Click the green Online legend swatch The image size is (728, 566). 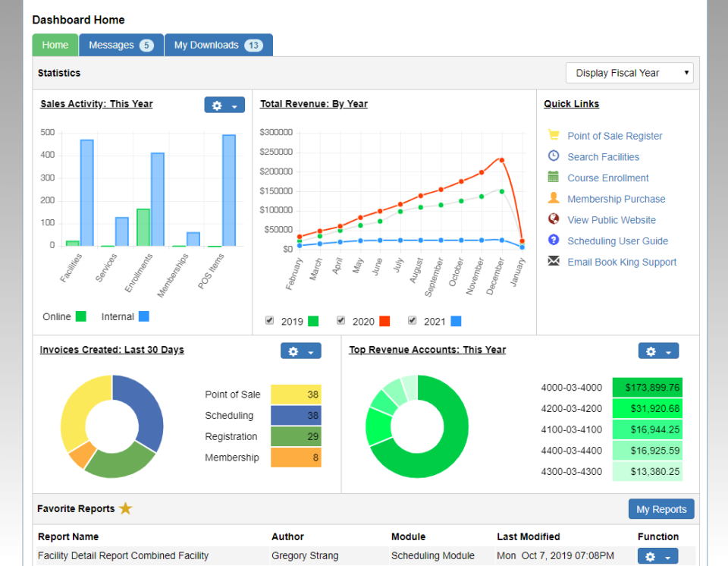(x=81, y=316)
